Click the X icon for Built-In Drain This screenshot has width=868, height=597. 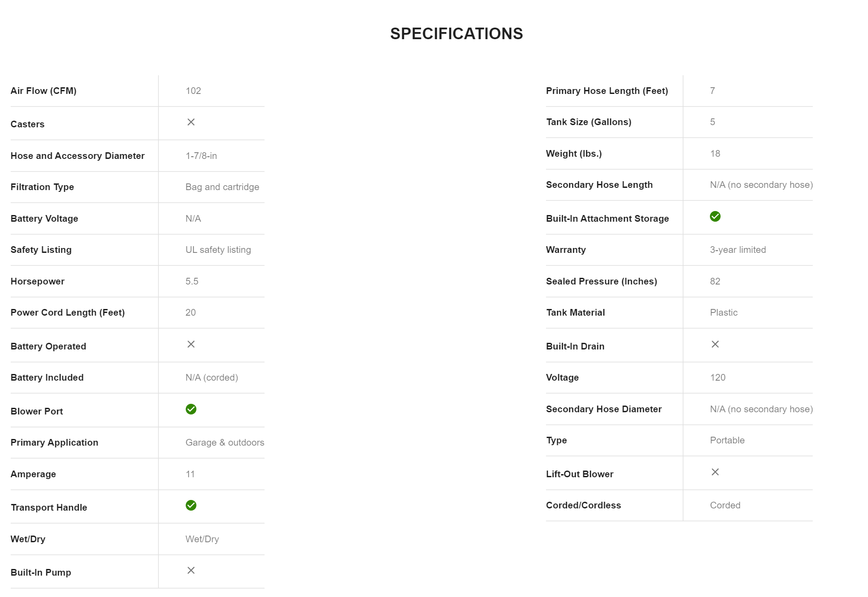(715, 344)
